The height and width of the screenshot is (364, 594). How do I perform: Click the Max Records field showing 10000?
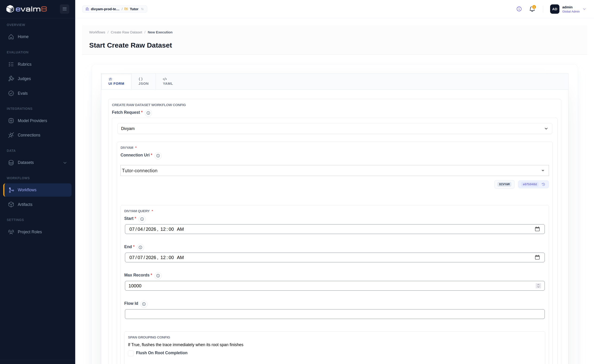pyautogui.click(x=335, y=286)
